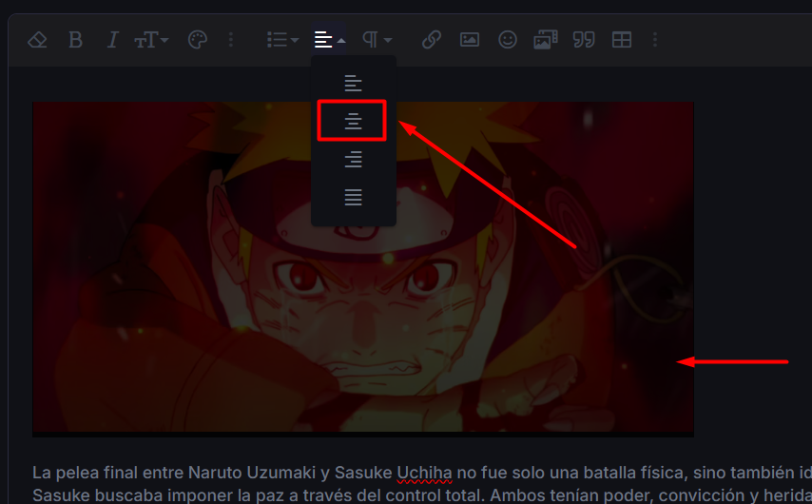Open the font size dropdown
Image resolution: width=812 pixels, height=504 pixels.
tap(151, 40)
